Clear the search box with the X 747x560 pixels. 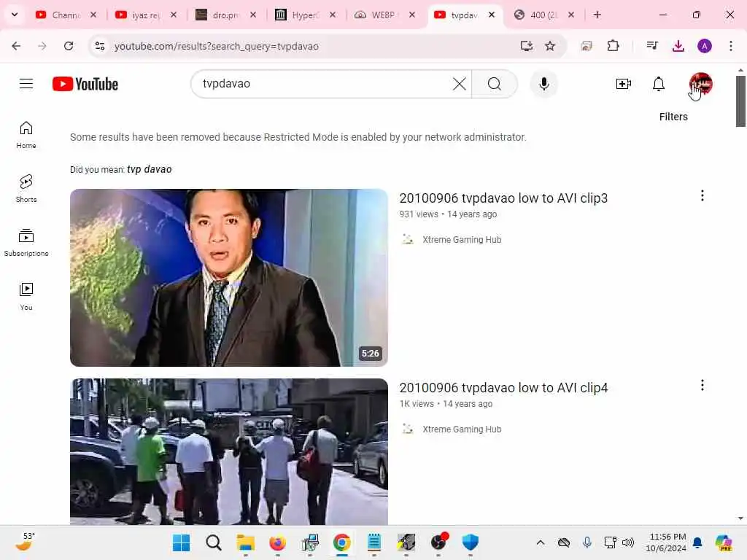460,84
